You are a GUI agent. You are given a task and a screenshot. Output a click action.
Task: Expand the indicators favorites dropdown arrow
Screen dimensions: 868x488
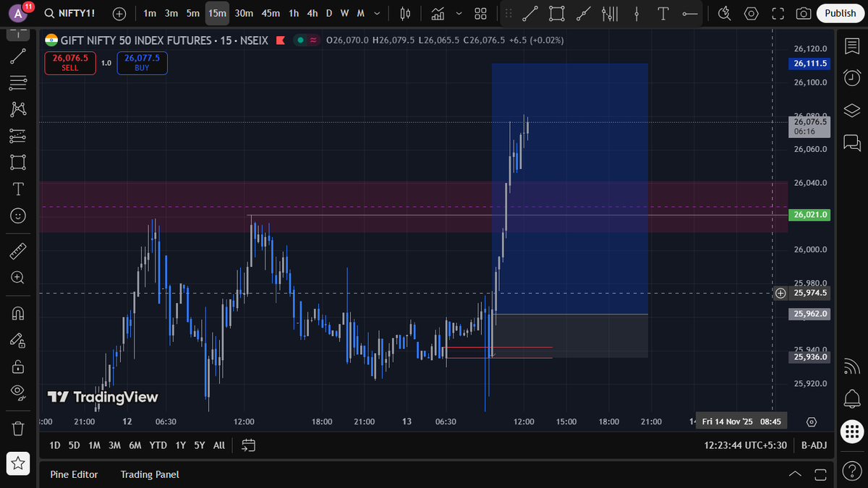click(458, 13)
